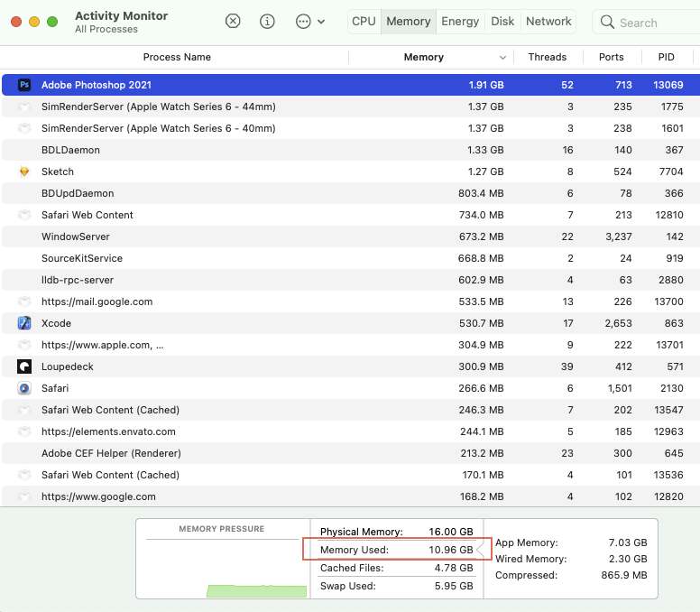This screenshot has width=700, height=612.
Task: Click the Xcode app icon in list
Action: [24, 323]
